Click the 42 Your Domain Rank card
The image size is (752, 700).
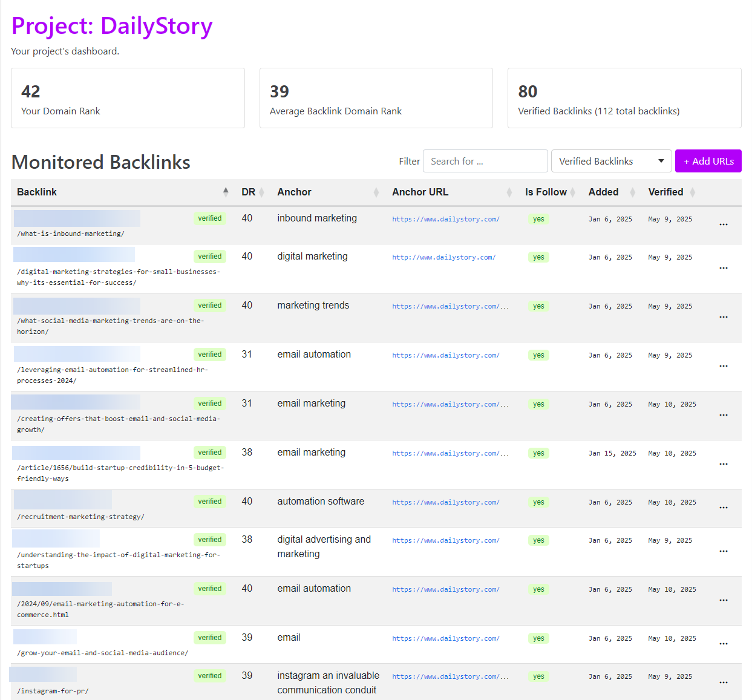[128, 98]
